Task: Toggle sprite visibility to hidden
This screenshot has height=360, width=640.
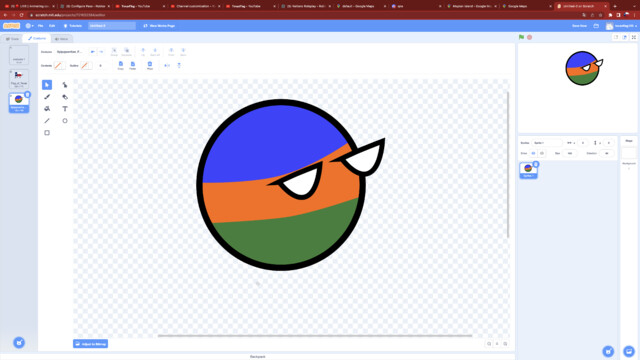Action: click(x=542, y=153)
